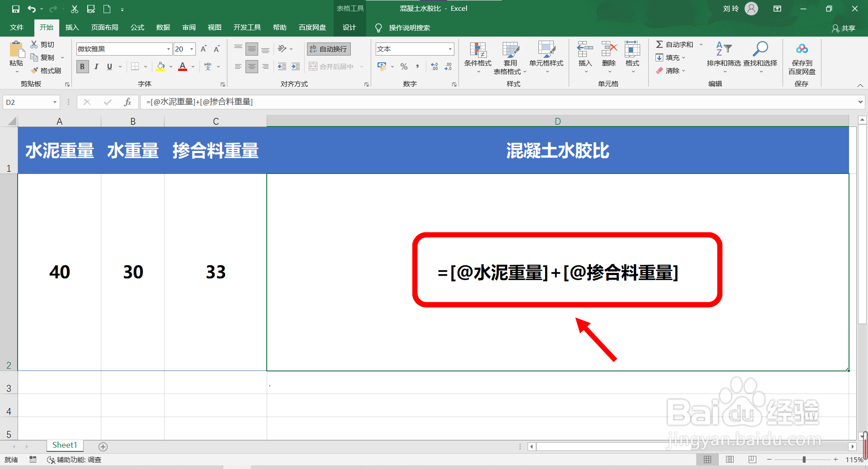Enable text wrapping with 自动换行

tap(328, 49)
